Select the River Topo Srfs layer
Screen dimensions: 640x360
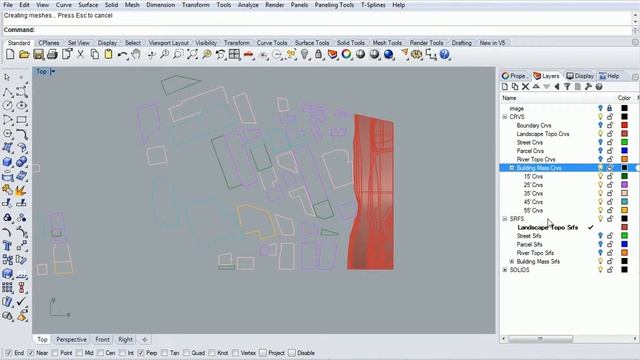[535, 253]
